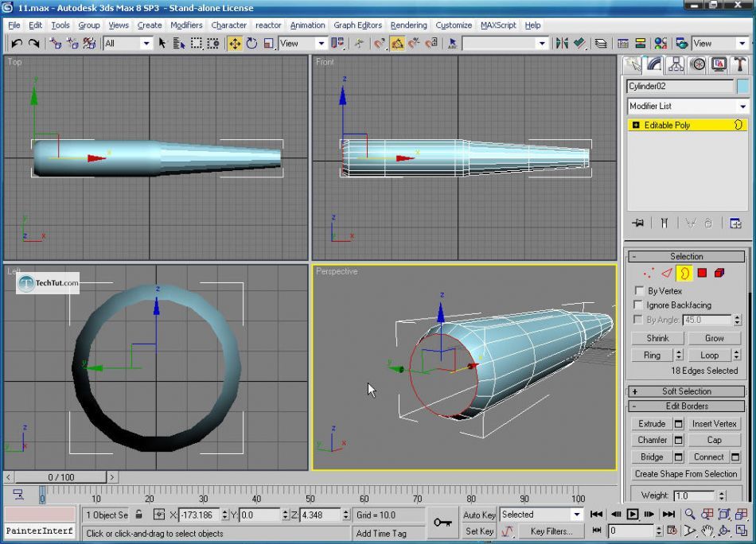
Task: Open Select by Name tool
Action: point(179,44)
